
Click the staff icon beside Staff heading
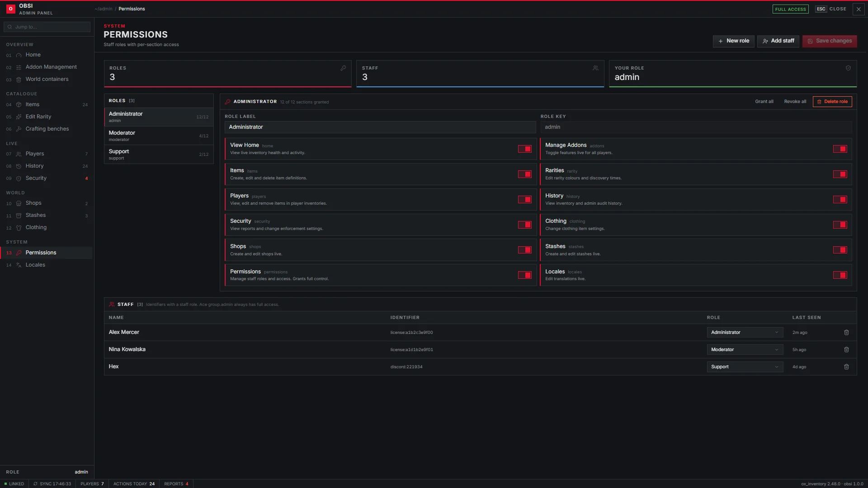coord(112,305)
